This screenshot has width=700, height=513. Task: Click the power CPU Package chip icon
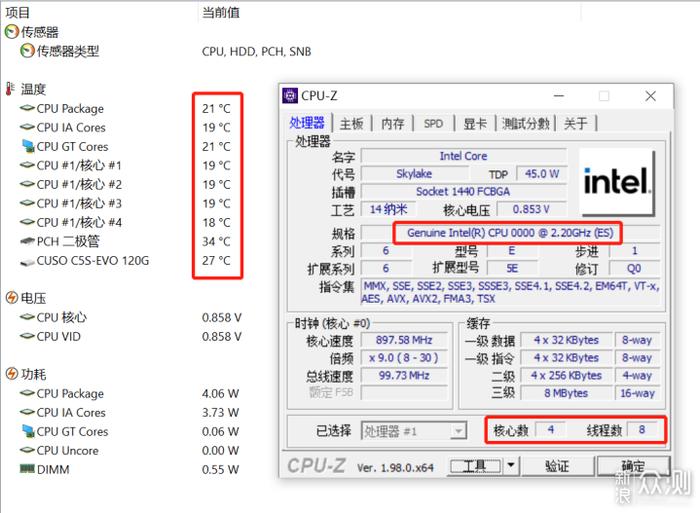[x=27, y=393]
